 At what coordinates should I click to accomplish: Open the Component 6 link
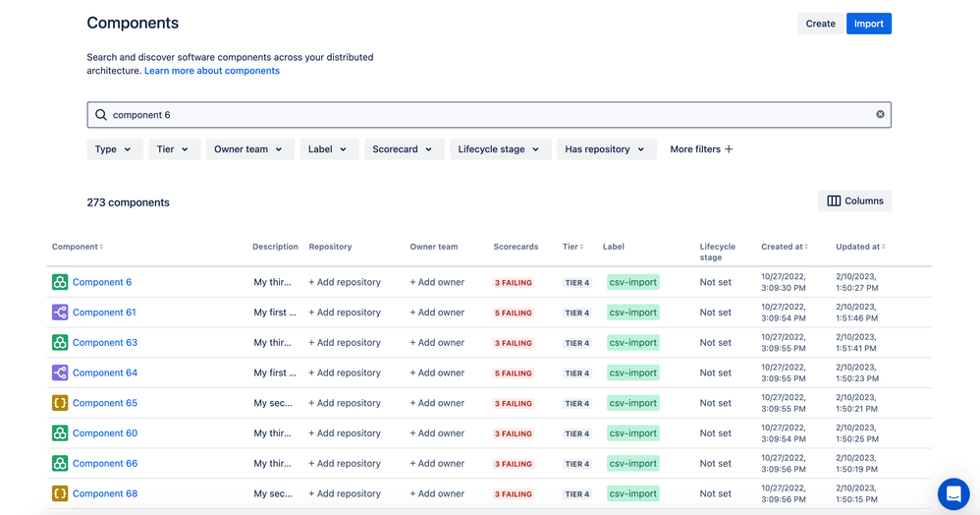click(x=102, y=282)
